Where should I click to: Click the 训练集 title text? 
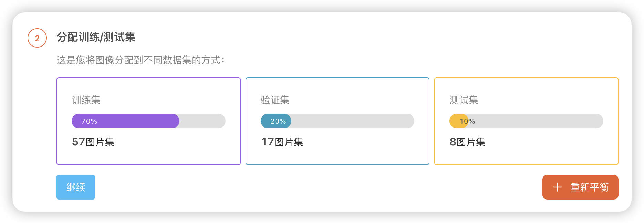(86, 100)
